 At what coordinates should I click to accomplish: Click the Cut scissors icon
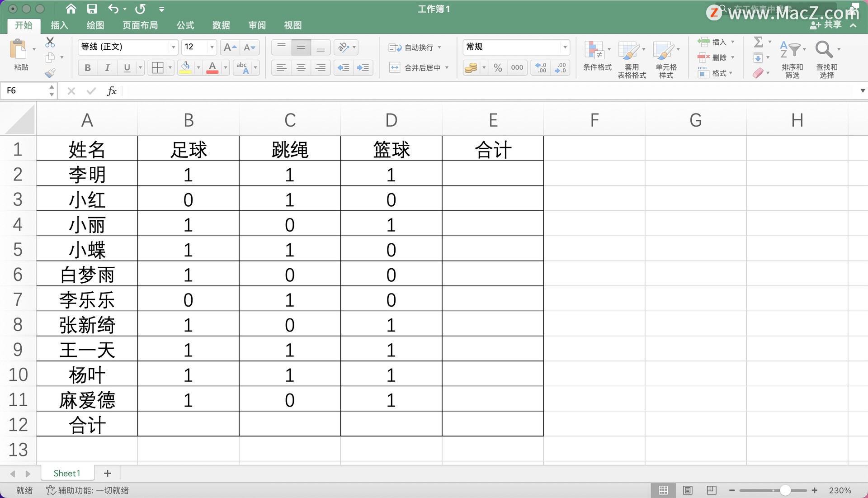click(50, 43)
